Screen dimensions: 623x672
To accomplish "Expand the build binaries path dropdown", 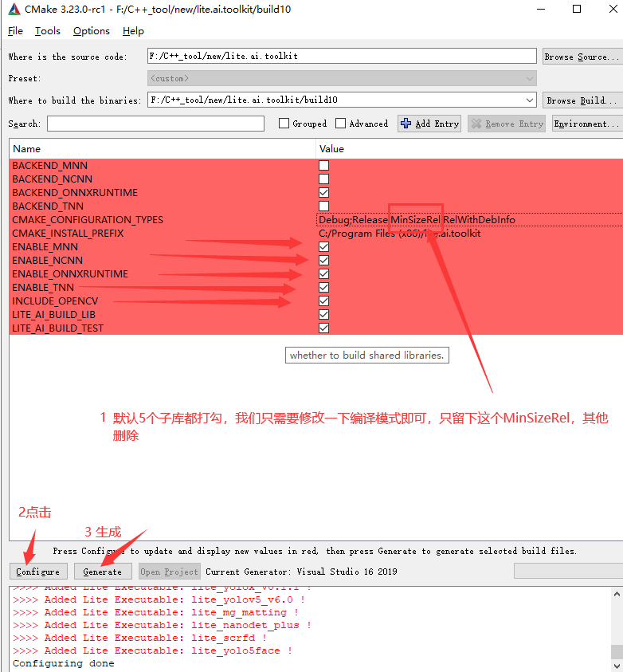I will [x=530, y=100].
